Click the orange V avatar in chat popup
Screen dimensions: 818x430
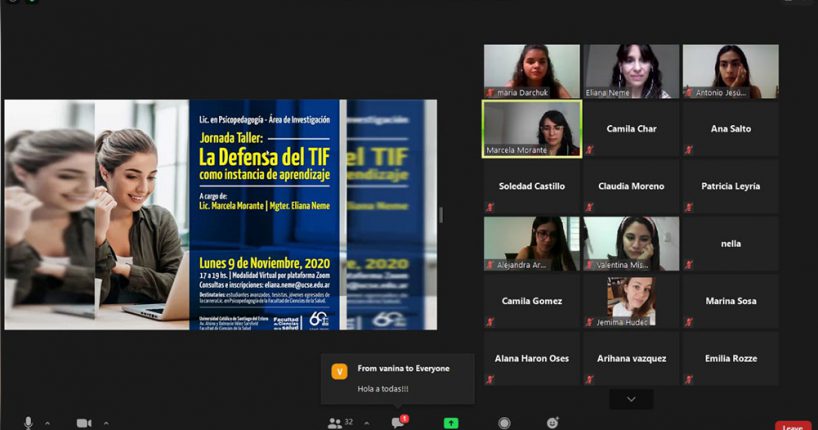[339, 371]
